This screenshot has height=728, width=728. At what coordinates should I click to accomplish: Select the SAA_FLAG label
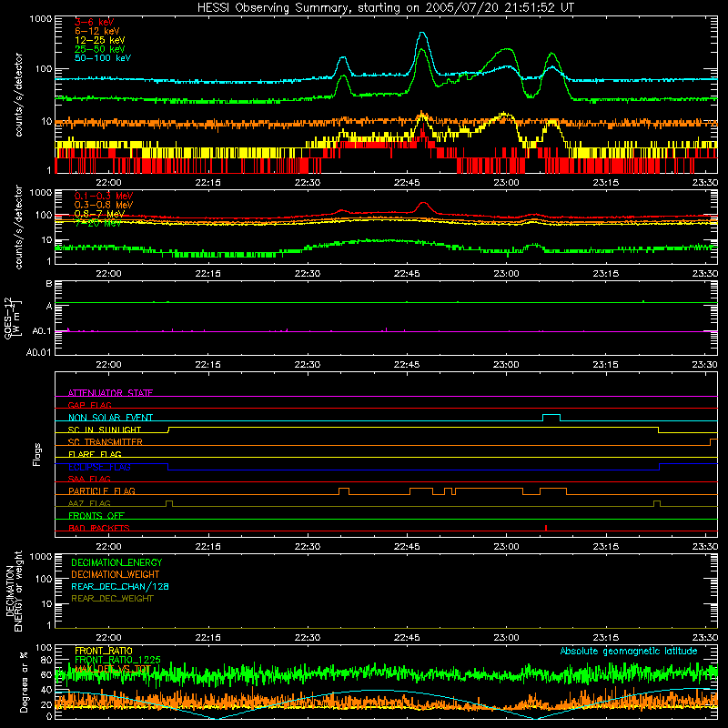click(89, 479)
